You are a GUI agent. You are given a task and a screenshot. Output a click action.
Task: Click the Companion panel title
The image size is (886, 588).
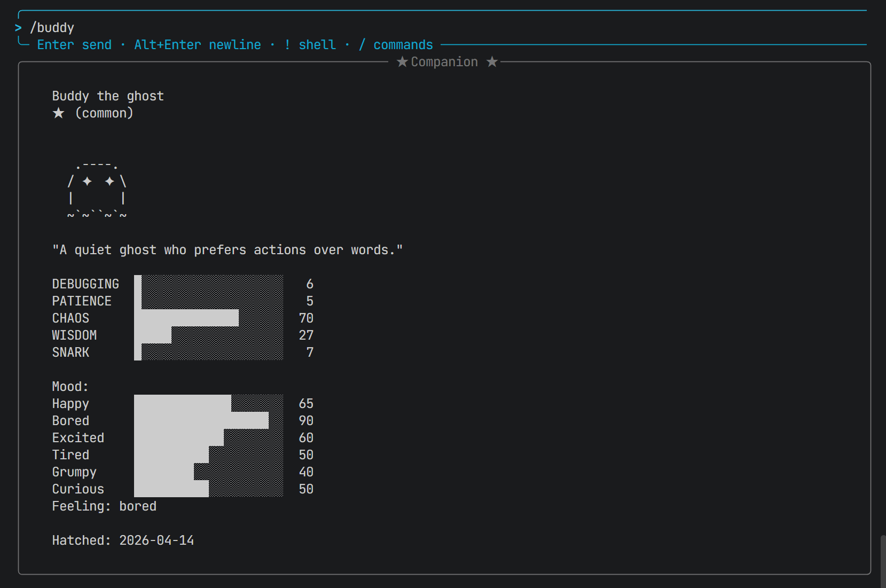coord(444,62)
